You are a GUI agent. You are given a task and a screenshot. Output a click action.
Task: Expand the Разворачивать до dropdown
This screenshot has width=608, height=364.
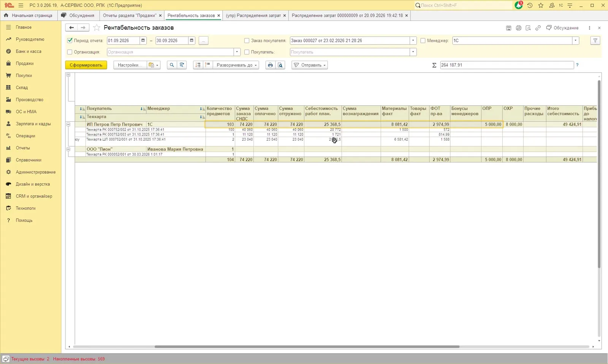236,65
